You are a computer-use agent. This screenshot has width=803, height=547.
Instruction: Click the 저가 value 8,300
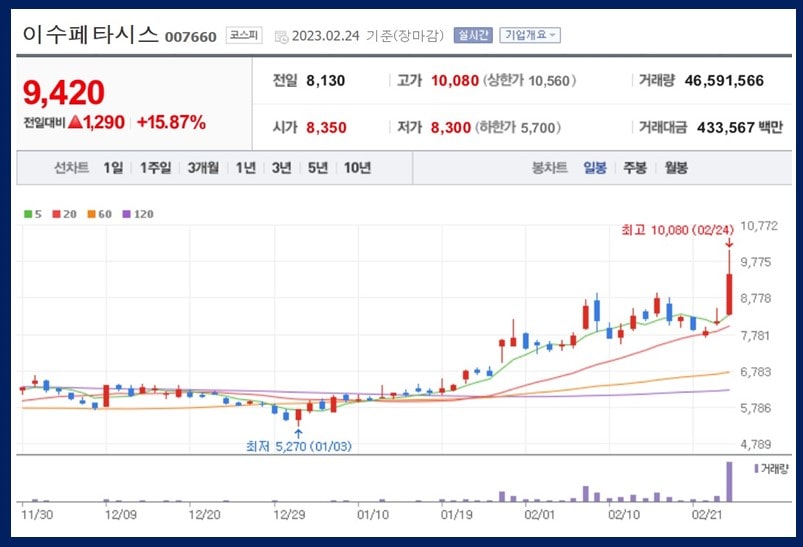[x=451, y=127]
